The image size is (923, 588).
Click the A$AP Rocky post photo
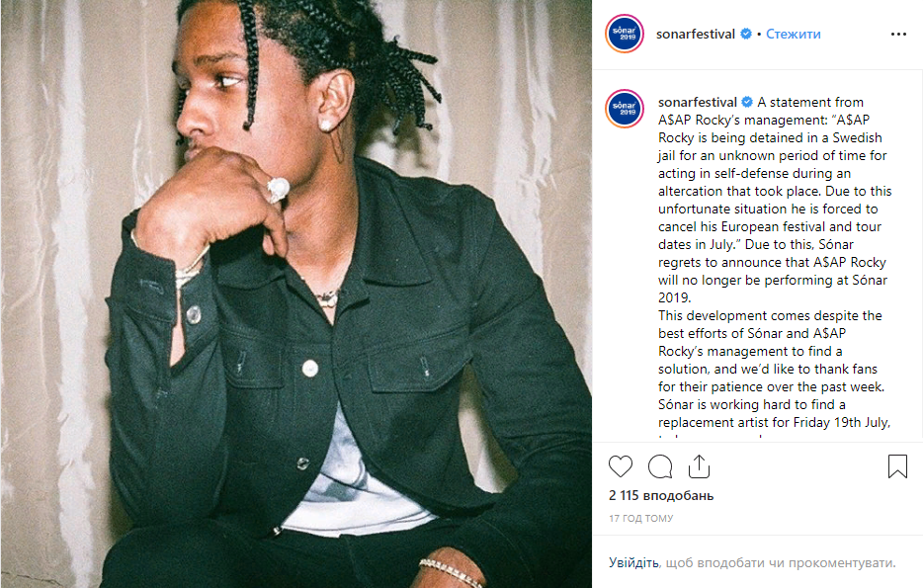296,294
